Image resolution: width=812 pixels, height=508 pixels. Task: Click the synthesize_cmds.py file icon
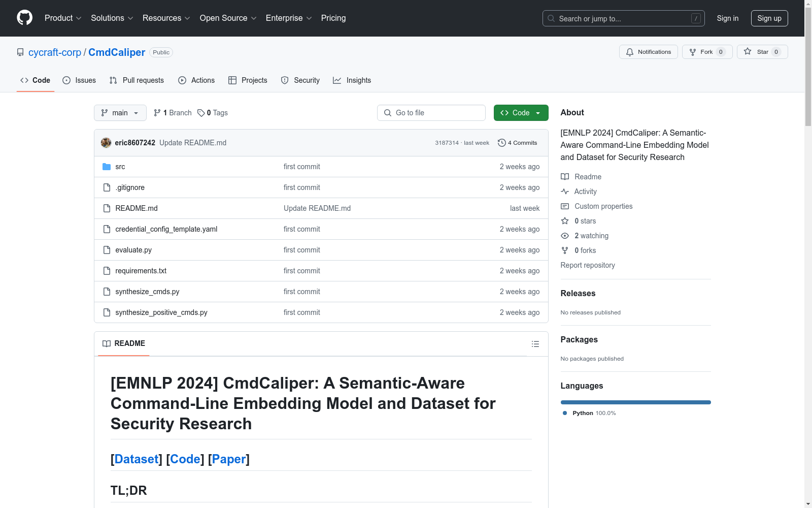107,292
